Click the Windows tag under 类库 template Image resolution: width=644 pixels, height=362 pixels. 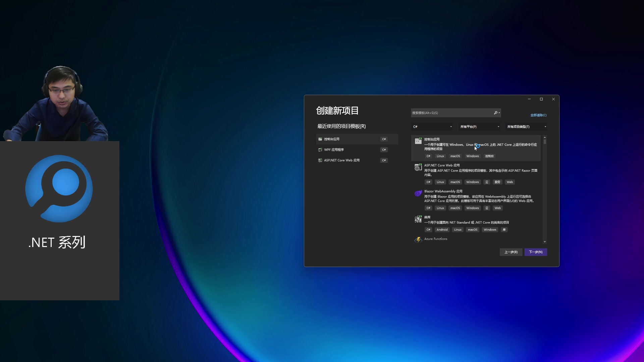click(490, 230)
